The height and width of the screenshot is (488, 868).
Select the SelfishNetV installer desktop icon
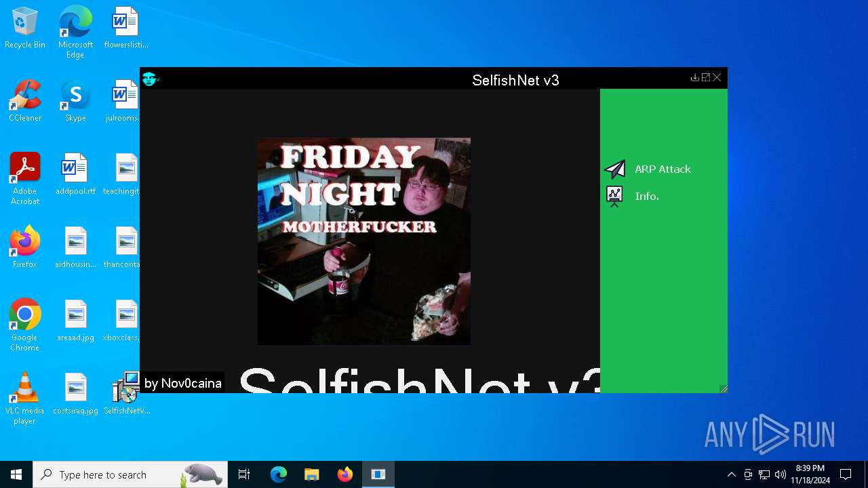[x=126, y=394]
